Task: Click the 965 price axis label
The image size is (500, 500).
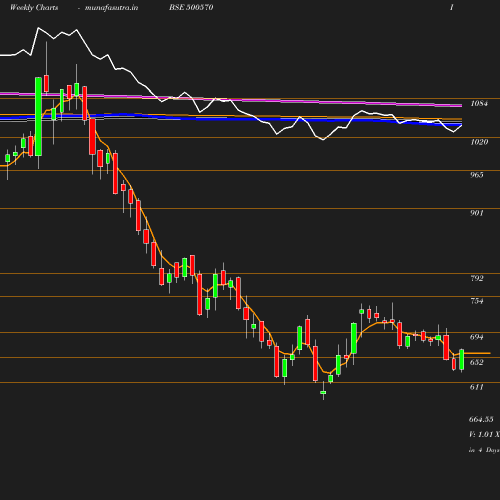Action: [477, 175]
